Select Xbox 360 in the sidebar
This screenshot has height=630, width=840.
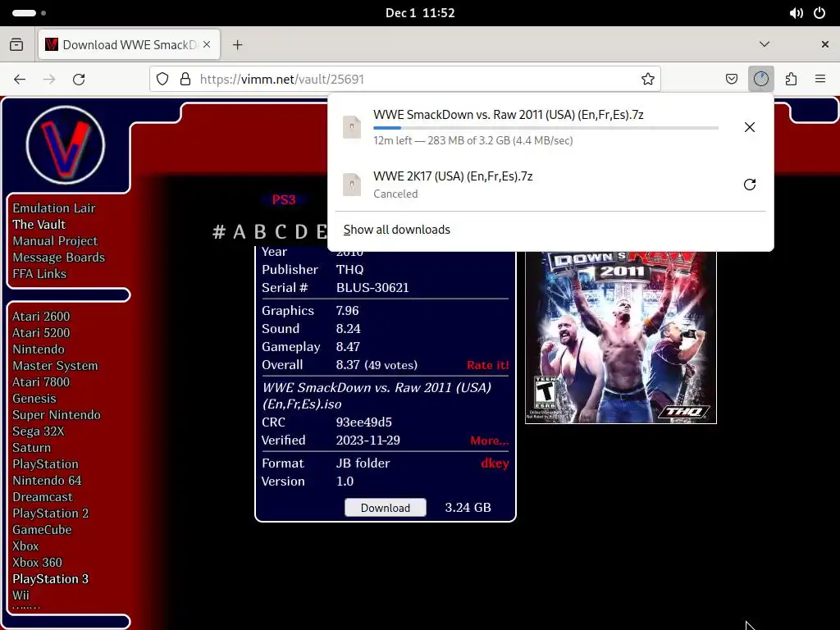38,563
